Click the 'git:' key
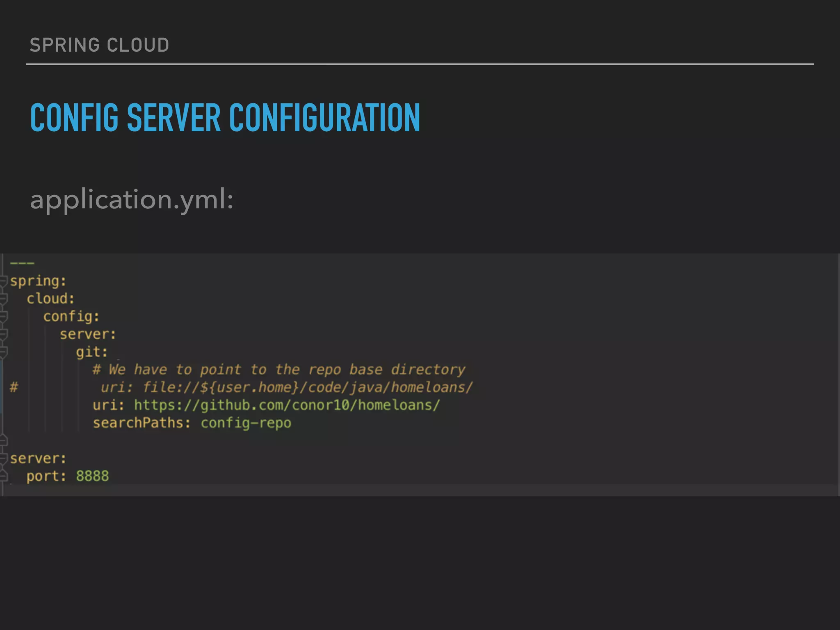 92,352
